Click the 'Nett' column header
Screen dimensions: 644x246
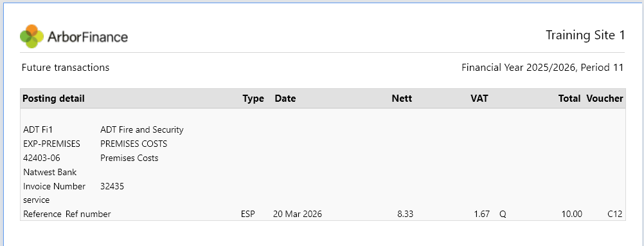[402, 99]
